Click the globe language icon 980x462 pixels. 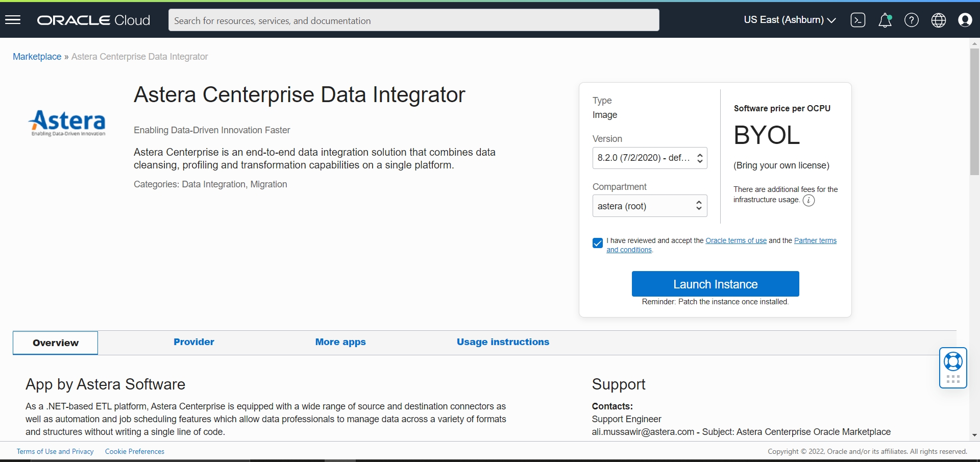click(x=938, y=20)
